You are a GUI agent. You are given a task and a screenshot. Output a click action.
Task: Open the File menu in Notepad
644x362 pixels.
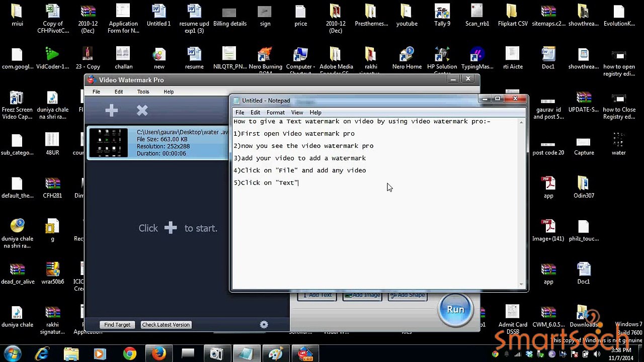240,113
